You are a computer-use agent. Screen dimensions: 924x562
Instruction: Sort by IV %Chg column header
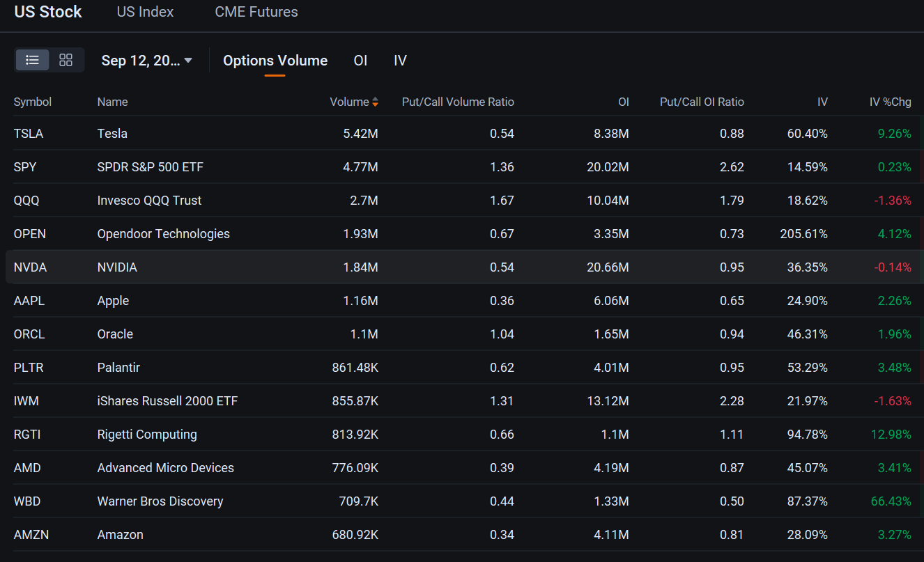[890, 102]
